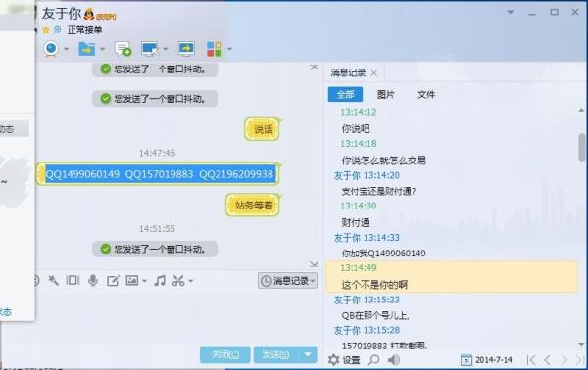Close the 消息记录 tab with its X

tap(374, 73)
